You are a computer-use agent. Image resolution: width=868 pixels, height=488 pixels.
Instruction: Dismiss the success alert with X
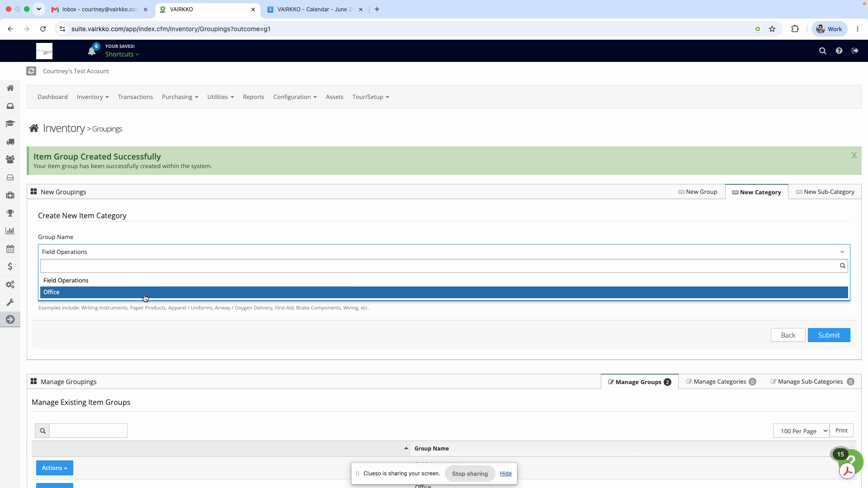click(x=854, y=155)
